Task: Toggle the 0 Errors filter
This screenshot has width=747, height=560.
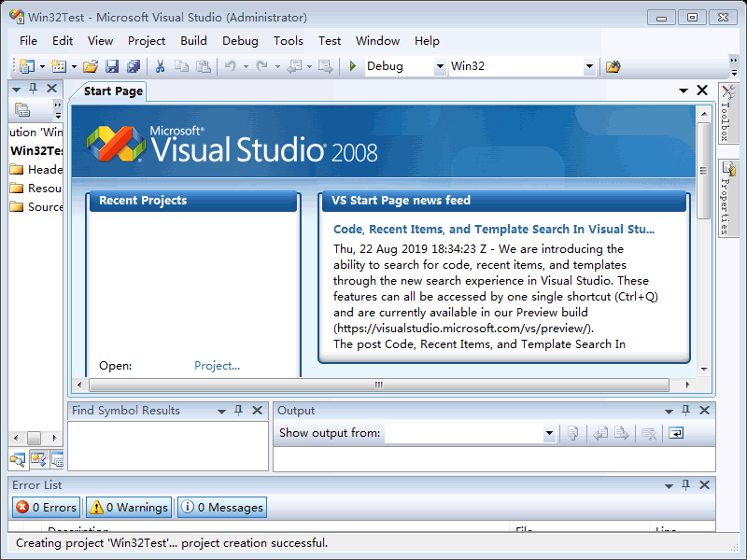Action: coord(46,508)
